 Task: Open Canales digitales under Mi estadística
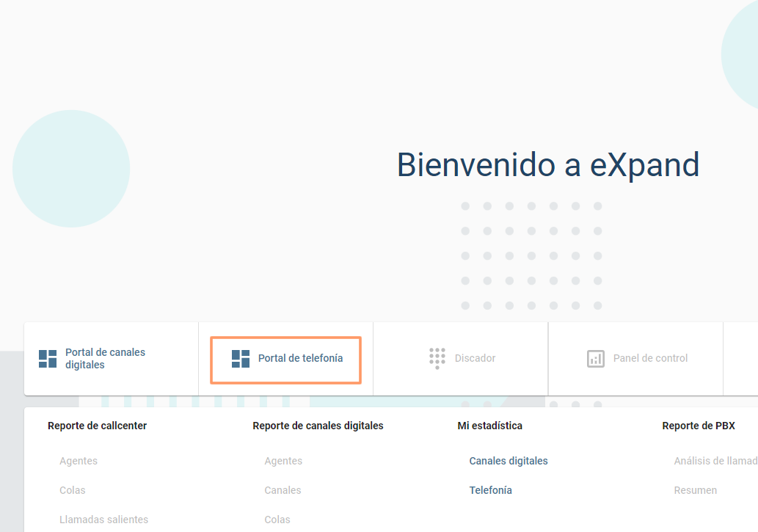click(509, 461)
